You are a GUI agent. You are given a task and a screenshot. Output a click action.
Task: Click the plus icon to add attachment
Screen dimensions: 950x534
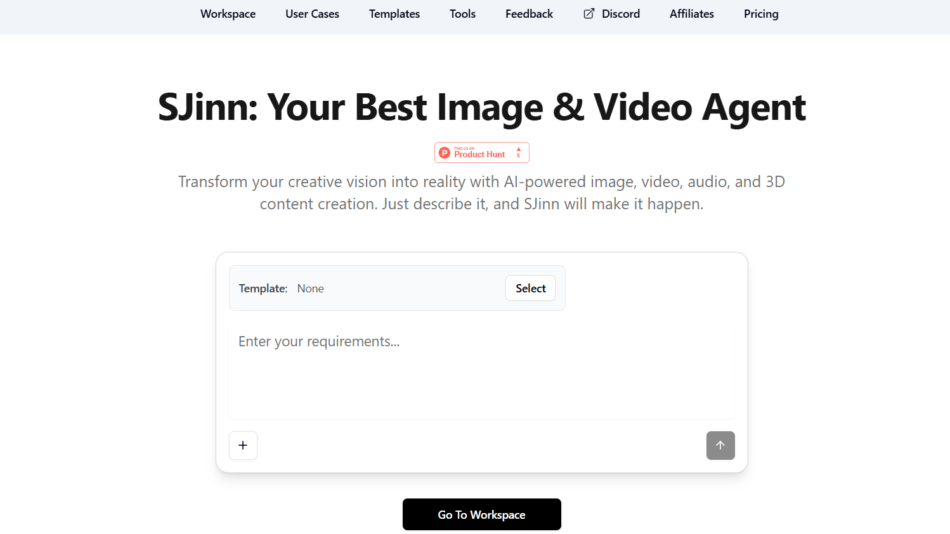pos(243,446)
